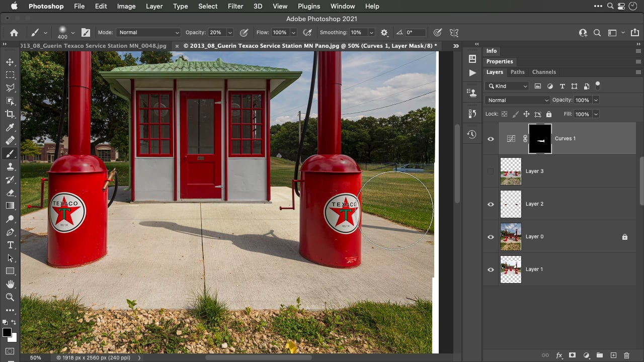This screenshot has width=644, height=362.
Task: Open the Info panel header
Action: click(x=492, y=51)
